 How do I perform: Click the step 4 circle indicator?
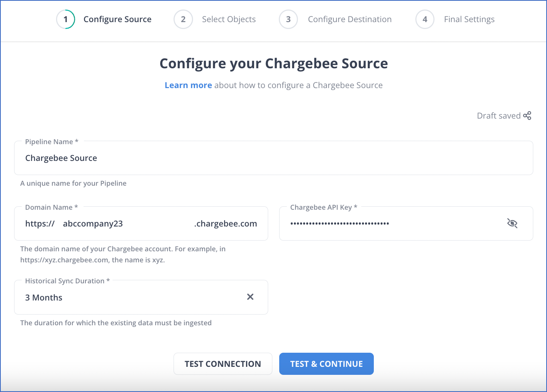pos(425,19)
